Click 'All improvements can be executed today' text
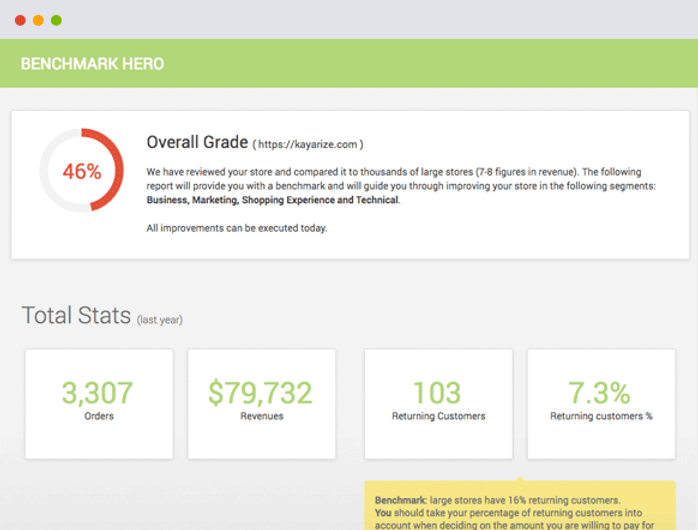Image resolution: width=698 pixels, height=530 pixels. pyautogui.click(x=237, y=228)
